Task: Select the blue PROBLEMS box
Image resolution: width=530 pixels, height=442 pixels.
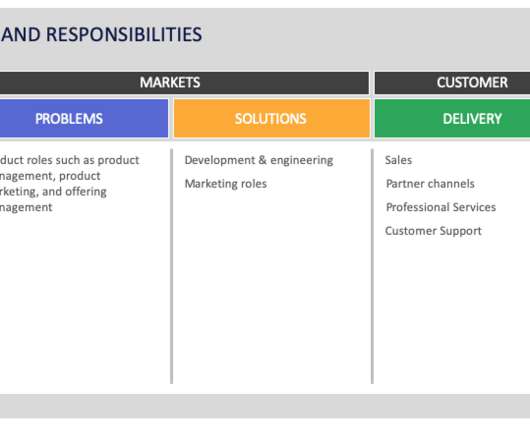Action: [84, 119]
